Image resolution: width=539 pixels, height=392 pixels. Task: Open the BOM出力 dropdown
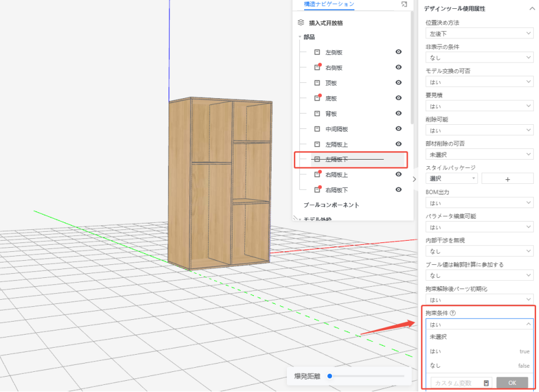479,203
